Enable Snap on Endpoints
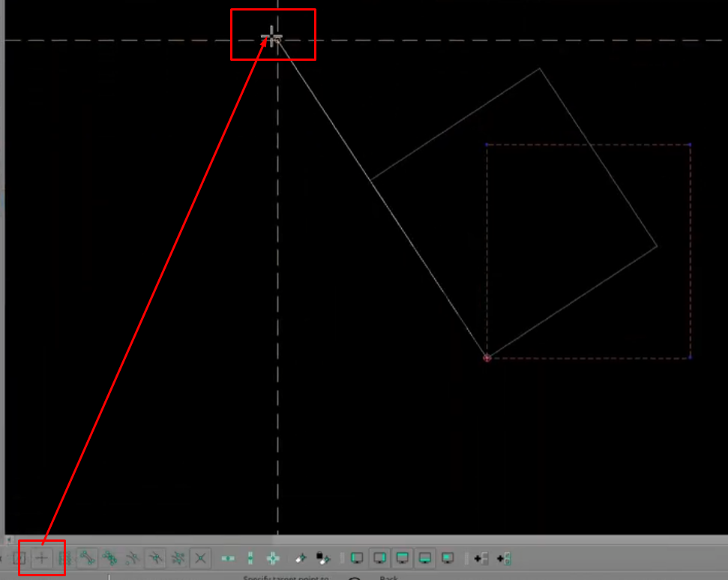Screen dimensions: 728x580 (87, 558)
